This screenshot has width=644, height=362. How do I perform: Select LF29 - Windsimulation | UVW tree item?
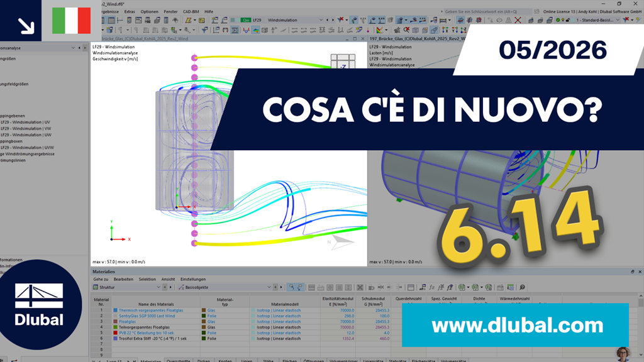27,147
